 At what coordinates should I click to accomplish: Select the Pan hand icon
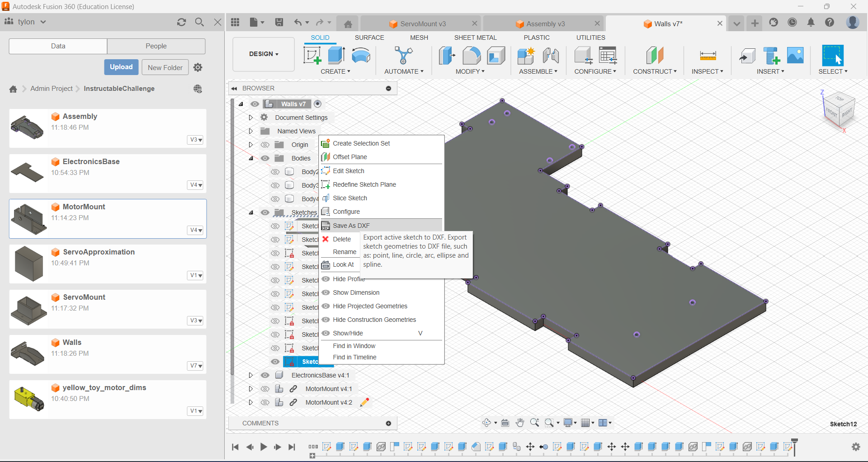tap(520, 423)
